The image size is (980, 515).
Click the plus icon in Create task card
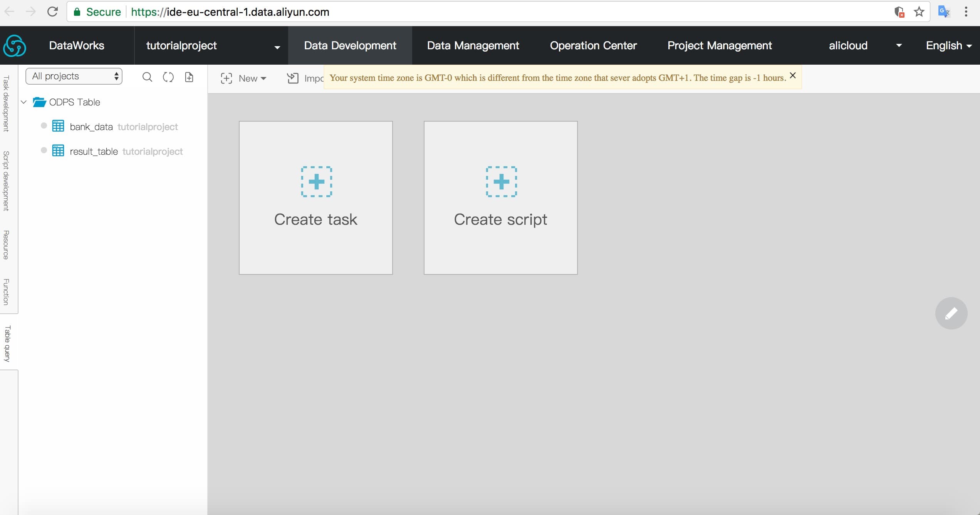pos(317,182)
